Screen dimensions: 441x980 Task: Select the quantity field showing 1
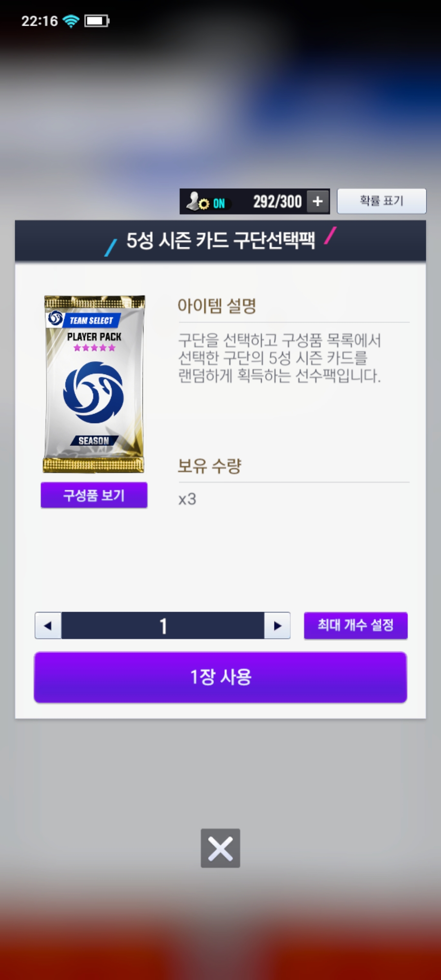163,625
